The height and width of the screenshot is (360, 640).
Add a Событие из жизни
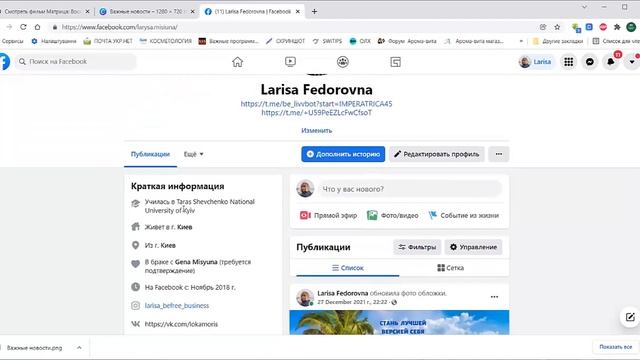pyautogui.click(x=464, y=215)
